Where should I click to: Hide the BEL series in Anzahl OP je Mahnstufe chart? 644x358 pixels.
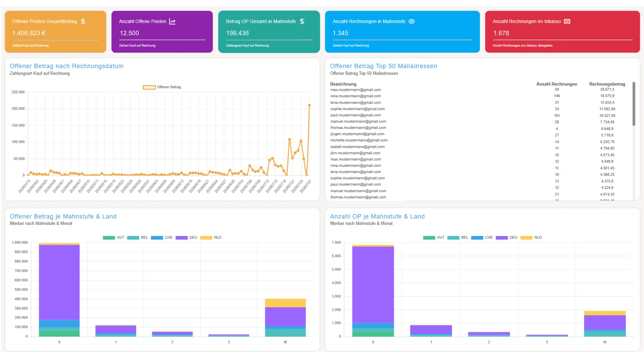(x=453, y=237)
